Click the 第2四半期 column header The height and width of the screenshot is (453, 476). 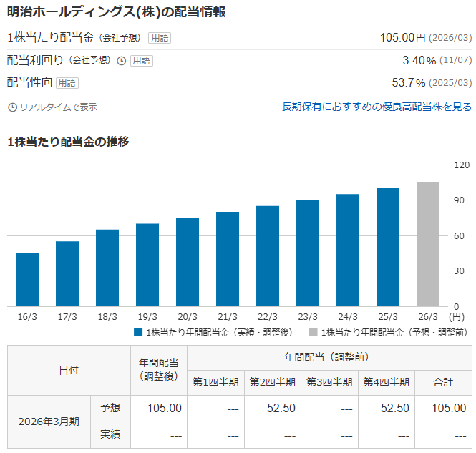[273, 382]
